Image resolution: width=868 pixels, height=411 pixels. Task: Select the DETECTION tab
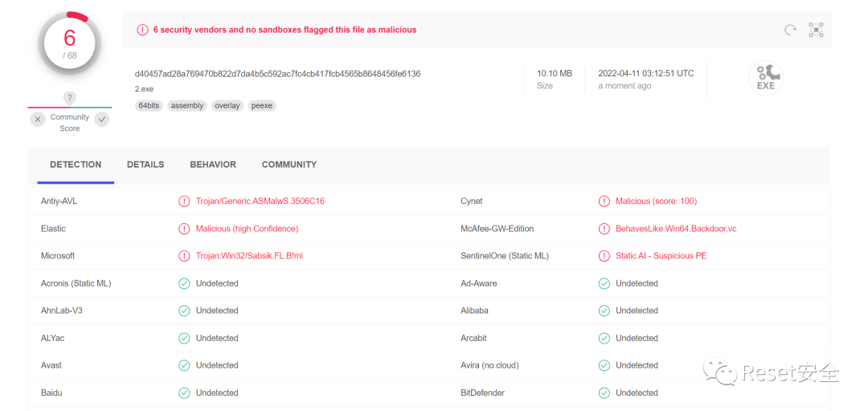[76, 165]
